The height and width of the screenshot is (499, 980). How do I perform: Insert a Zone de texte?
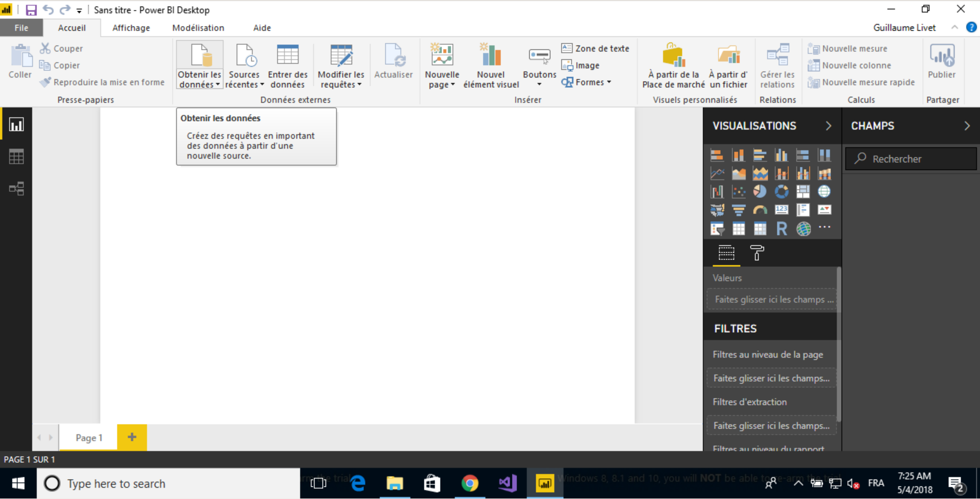(595, 48)
